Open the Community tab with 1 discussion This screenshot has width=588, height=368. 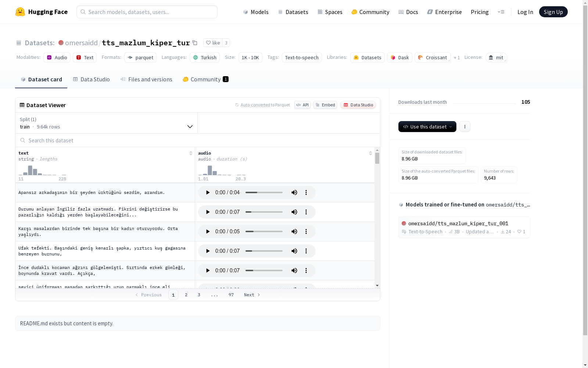pyautogui.click(x=206, y=79)
